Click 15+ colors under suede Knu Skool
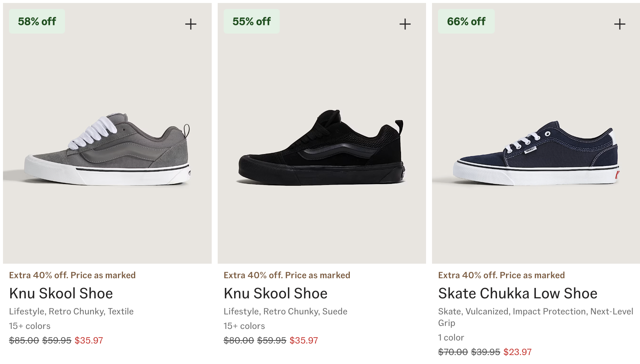640x364 pixels. point(244,326)
